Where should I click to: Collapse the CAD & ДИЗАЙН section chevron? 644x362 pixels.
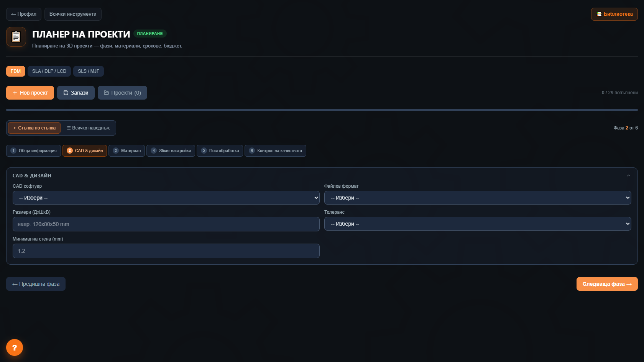pyautogui.click(x=628, y=175)
